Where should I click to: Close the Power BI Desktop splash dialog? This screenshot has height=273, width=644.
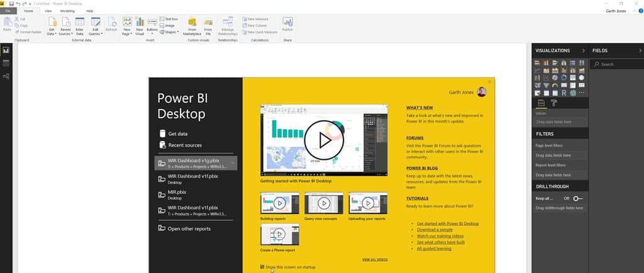coord(489,82)
